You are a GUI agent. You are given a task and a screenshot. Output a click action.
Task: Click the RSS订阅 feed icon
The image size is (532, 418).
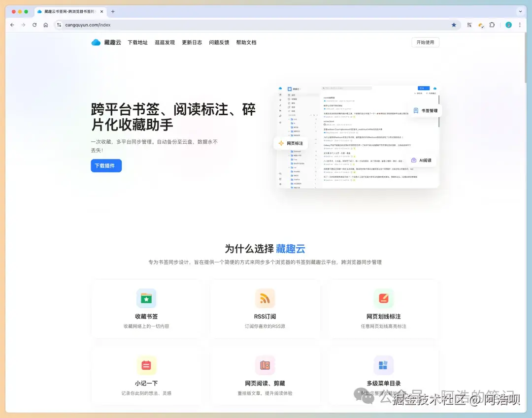pos(265,298)
